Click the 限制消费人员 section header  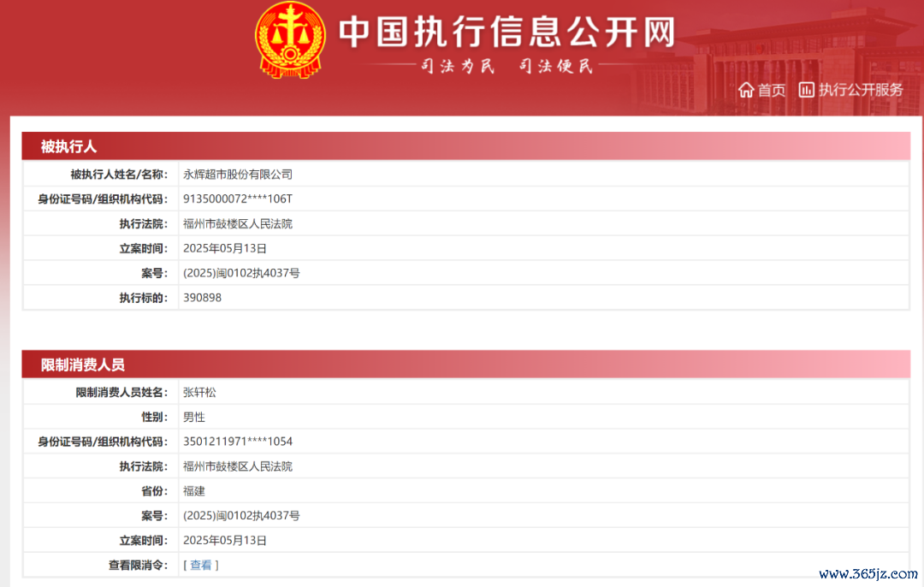pyautogui.click(x=83, y=365)
